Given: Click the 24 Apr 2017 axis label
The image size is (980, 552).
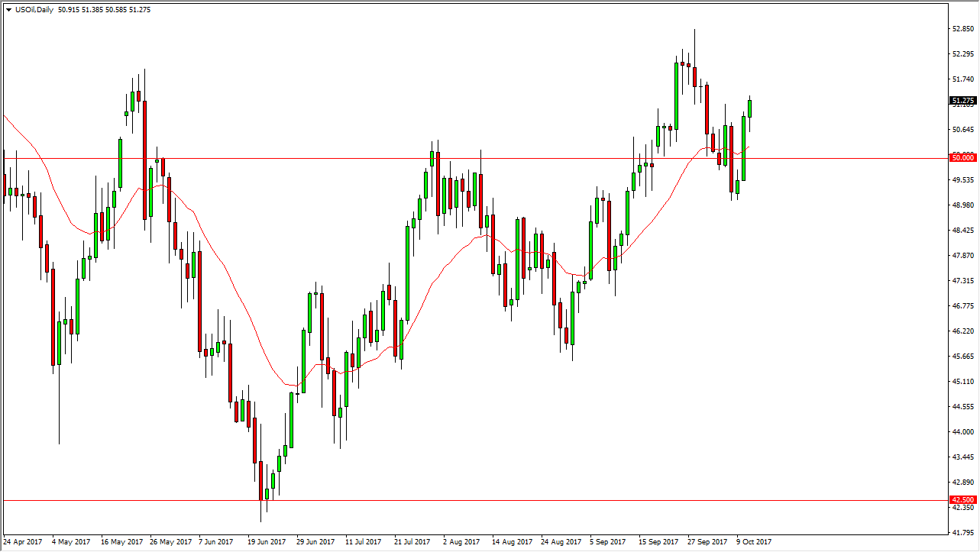Looking at the screenshot, I should click(24, 541).
